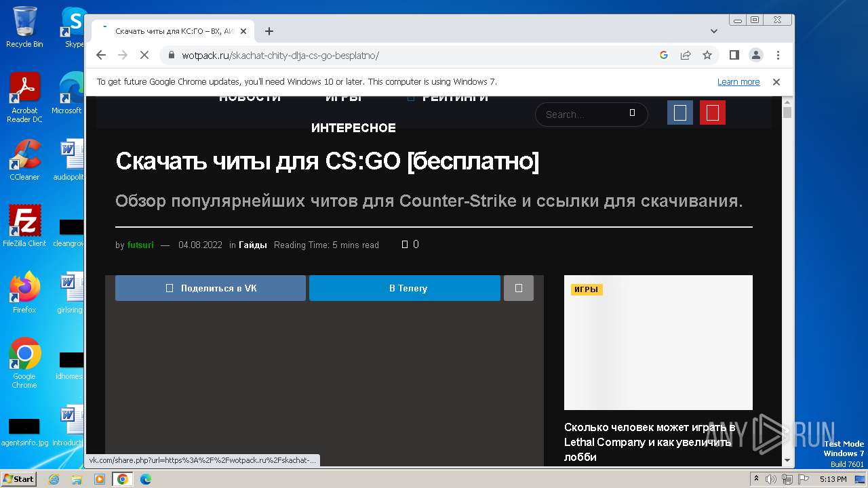The image size is (868, 488).
Task: Bookmark this page with the star
Action: pos(707,56)
